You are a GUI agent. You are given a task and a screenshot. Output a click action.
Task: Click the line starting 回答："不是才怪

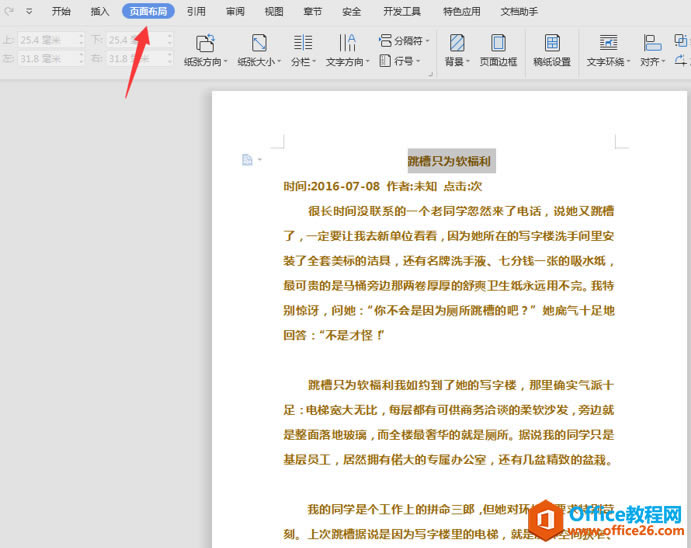click(x=334, y=335)
